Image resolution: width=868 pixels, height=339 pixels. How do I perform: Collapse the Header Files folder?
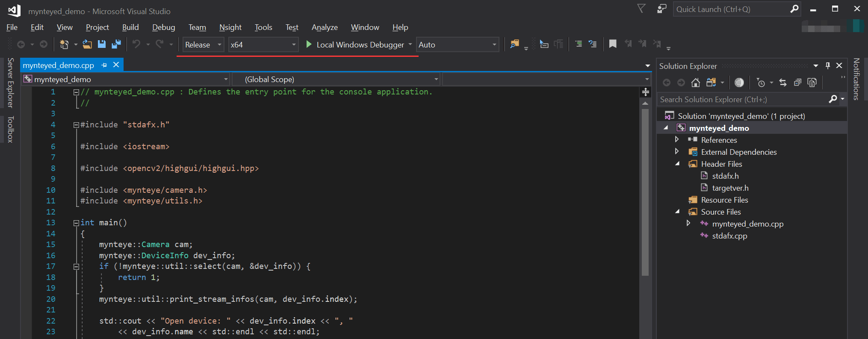click(x=677, y=164)
